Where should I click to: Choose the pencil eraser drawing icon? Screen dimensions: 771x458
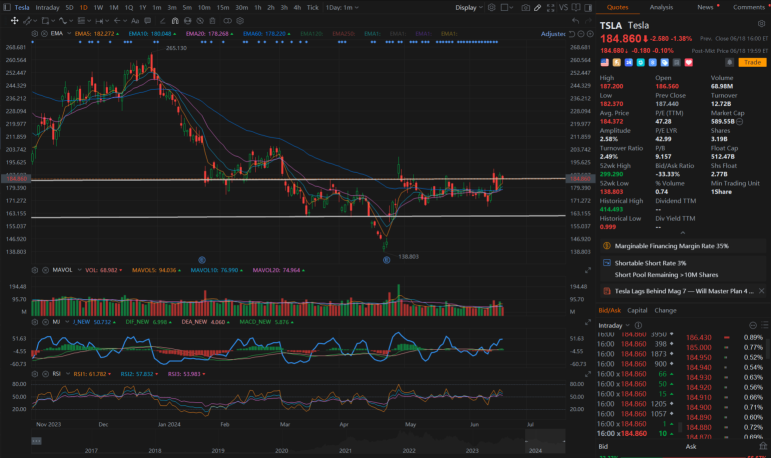click(163, 21)
